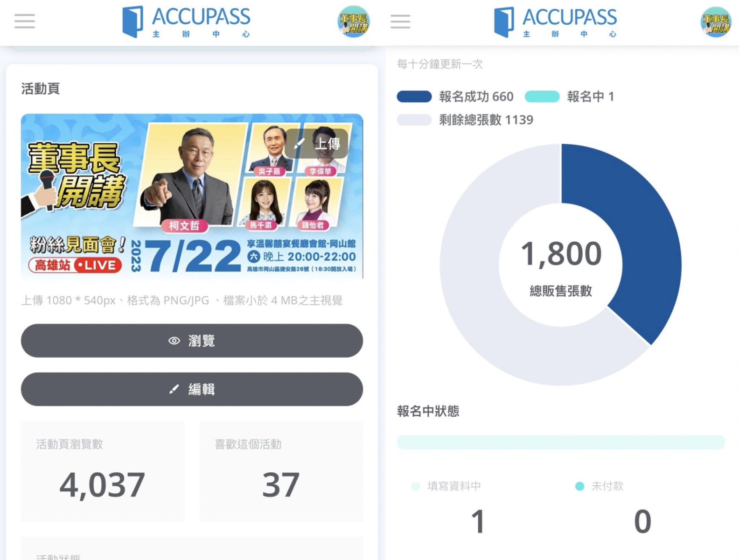Click the 編輯 button label text
The height and width of the screenshot is (560, 739).
(x=202, y=389)
